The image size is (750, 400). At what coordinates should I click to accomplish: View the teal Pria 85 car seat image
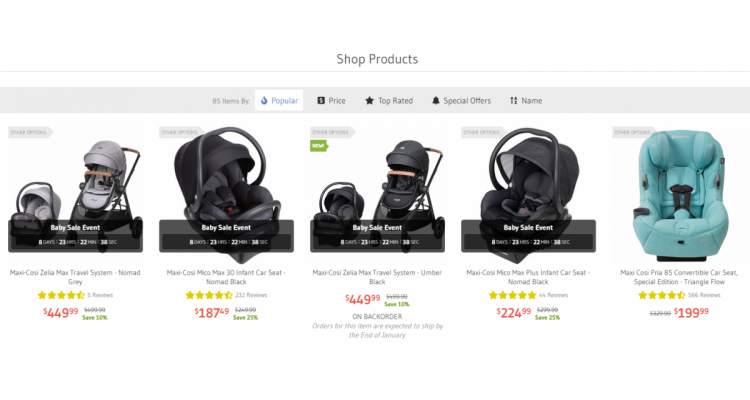[x=679, y=195]
